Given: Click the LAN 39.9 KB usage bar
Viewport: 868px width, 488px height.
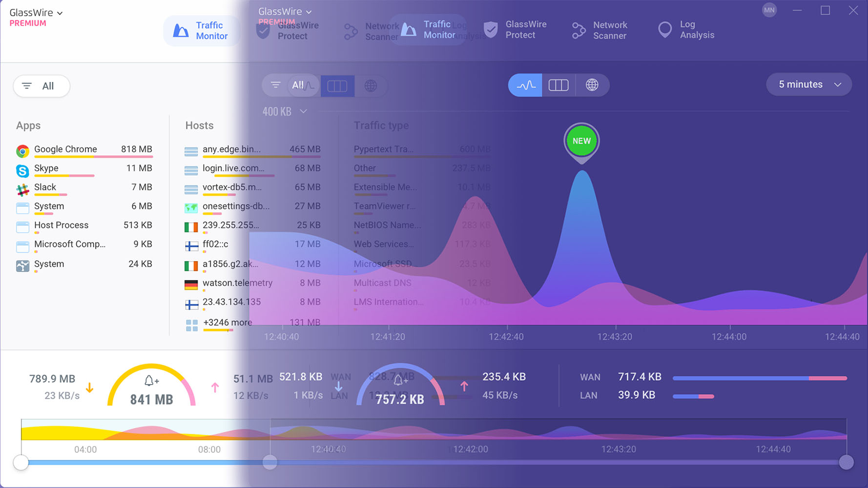Looking at the screenshot, I should [693, 396].
